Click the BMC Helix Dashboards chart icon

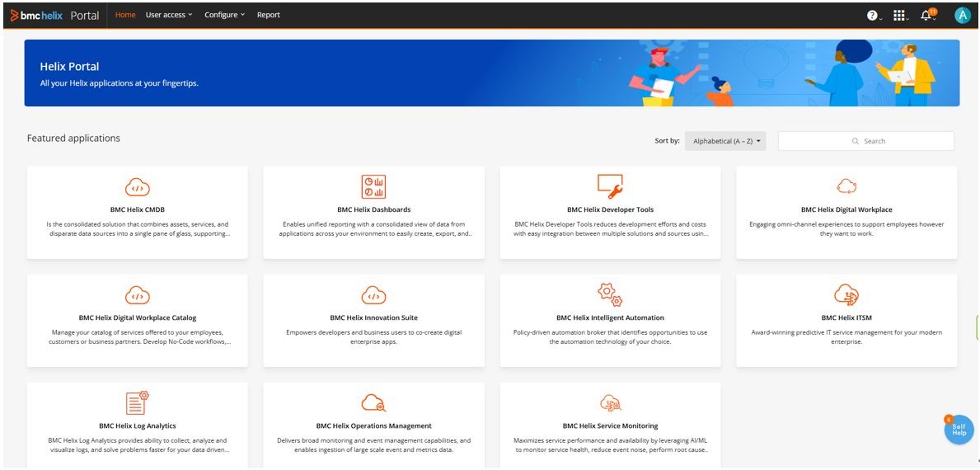point(373,186)
